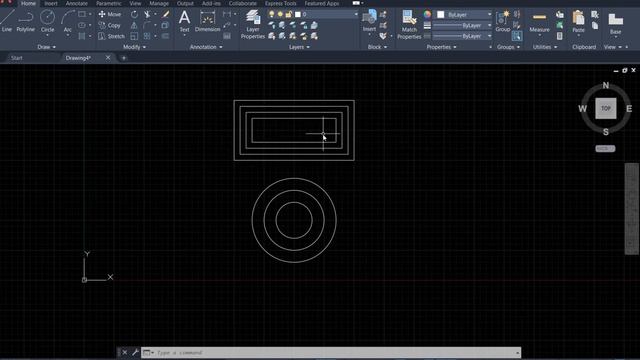The width and height of the screenshot is (640, 360).
Task: Select the Line tool
Action: click(x=7, y=21)
